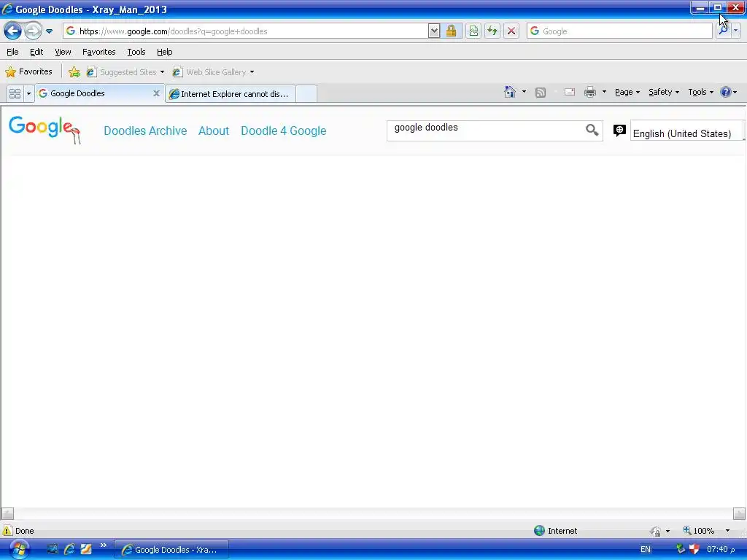Launch Internet Explorer from quick launch
The height and width of the screenshot is (560, 747).
[69, 549]
